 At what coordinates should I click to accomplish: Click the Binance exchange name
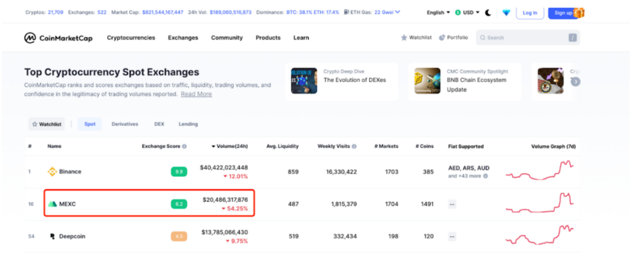70,172
